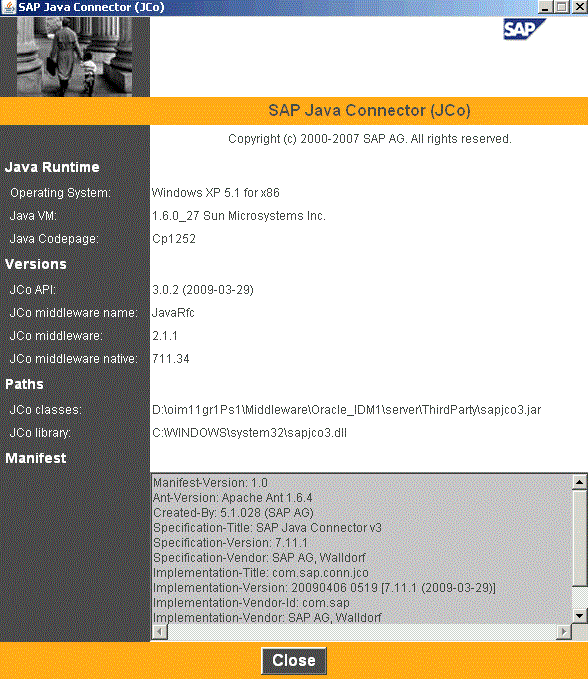
Task: Click the value 'Windows XP 5.1 for x86'
Action: tap(216, 193)
